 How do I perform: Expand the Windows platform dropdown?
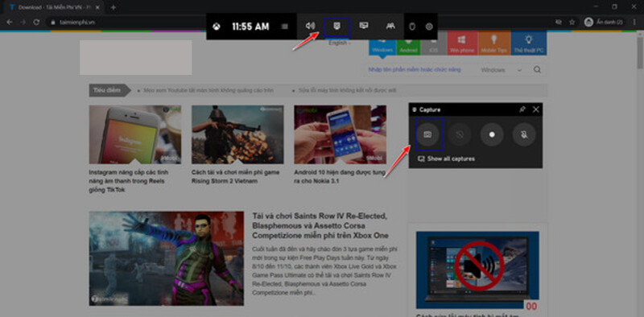(501, 70)
